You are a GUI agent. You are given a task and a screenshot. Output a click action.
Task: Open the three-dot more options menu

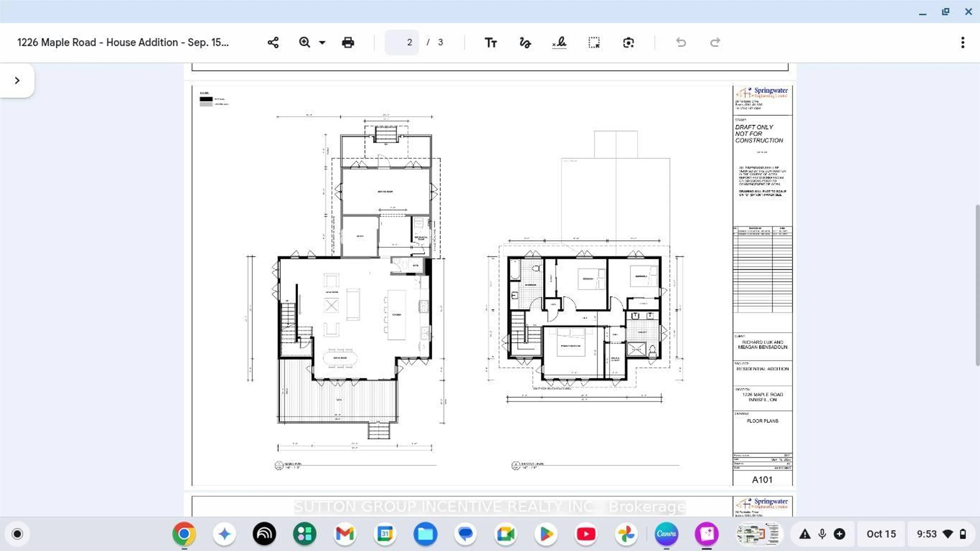962,42
